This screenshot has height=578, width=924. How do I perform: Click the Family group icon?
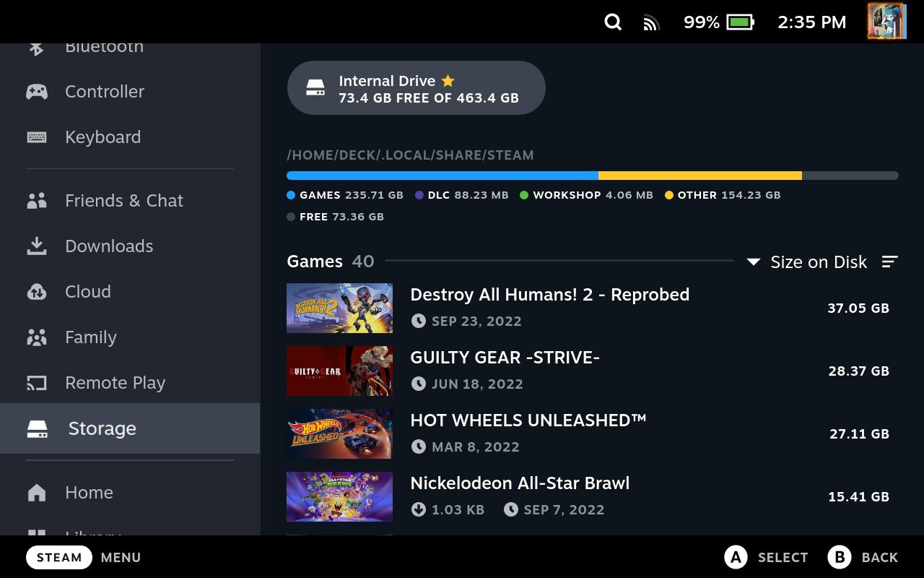tap(37, 337)
